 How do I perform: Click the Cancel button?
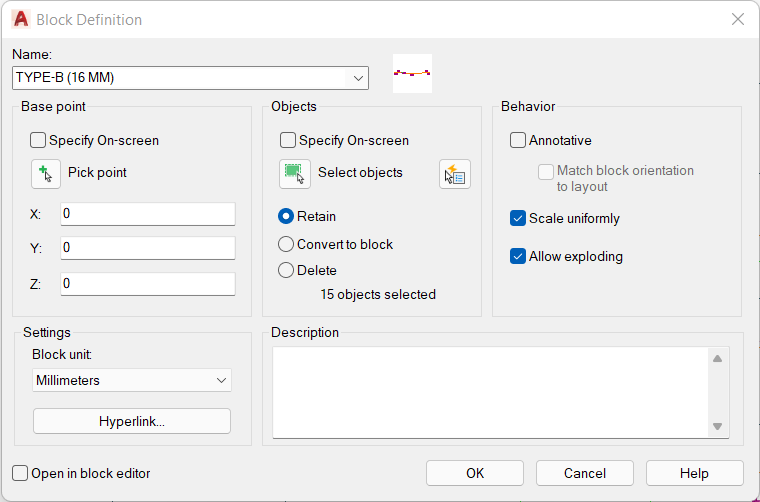tap(585, 473)
